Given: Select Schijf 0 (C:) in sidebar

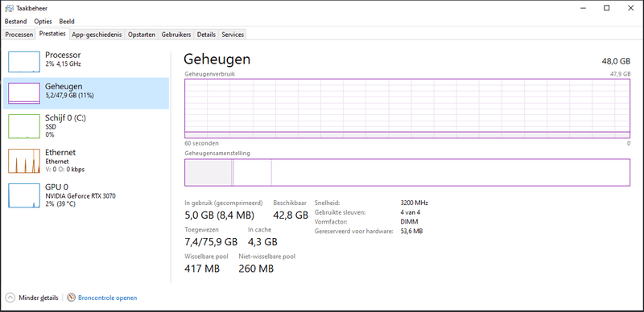Looking at the screenshot, I should (86, 126).
